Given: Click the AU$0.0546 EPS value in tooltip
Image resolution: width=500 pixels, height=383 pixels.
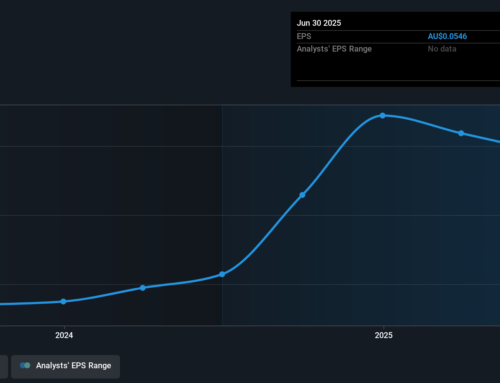Looking at the screenshot, I should (x=447, y=36).
